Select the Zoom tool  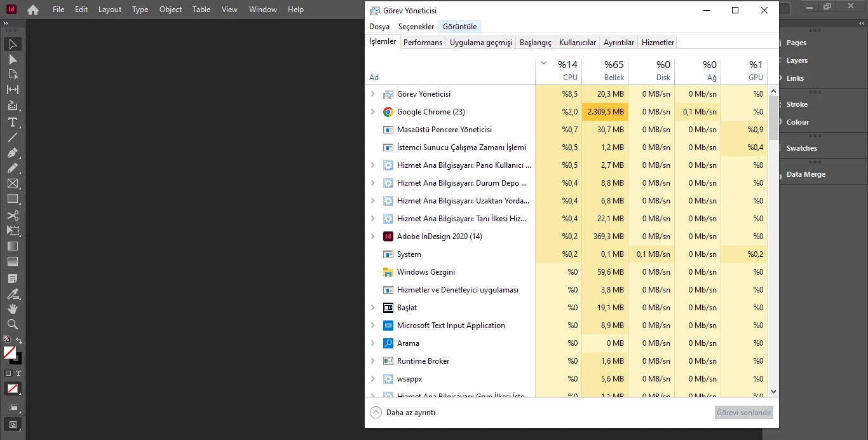click(13, 324)
